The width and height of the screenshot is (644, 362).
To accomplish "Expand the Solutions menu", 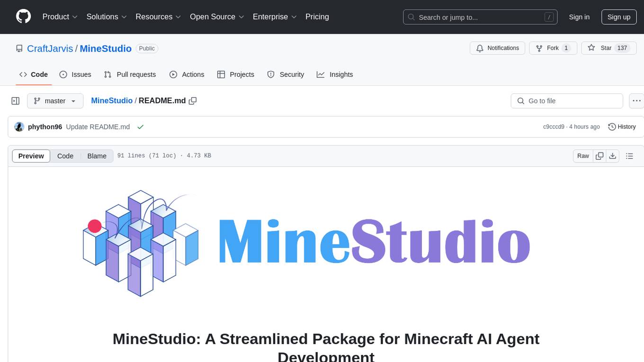I will coord(107,17).
